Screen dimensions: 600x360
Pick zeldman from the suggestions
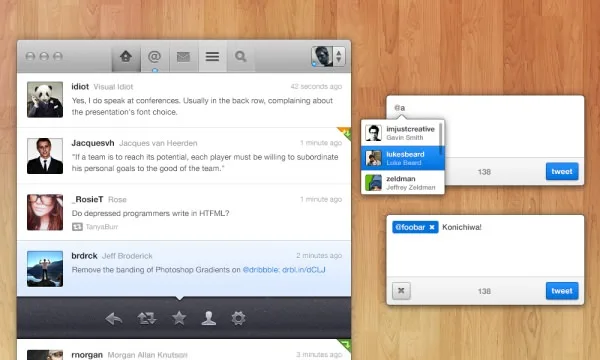pyautogui.click(x=403, y=182)
